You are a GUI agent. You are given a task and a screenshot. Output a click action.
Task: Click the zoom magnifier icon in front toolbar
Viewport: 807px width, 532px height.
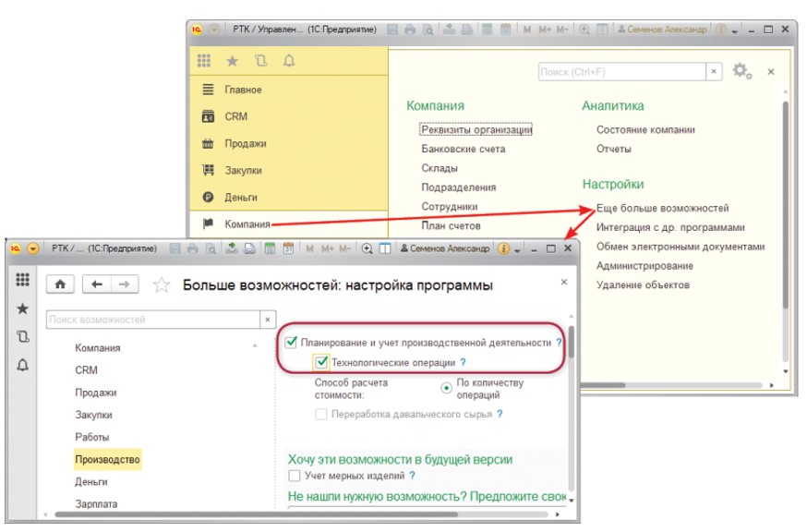coord(367,248)
